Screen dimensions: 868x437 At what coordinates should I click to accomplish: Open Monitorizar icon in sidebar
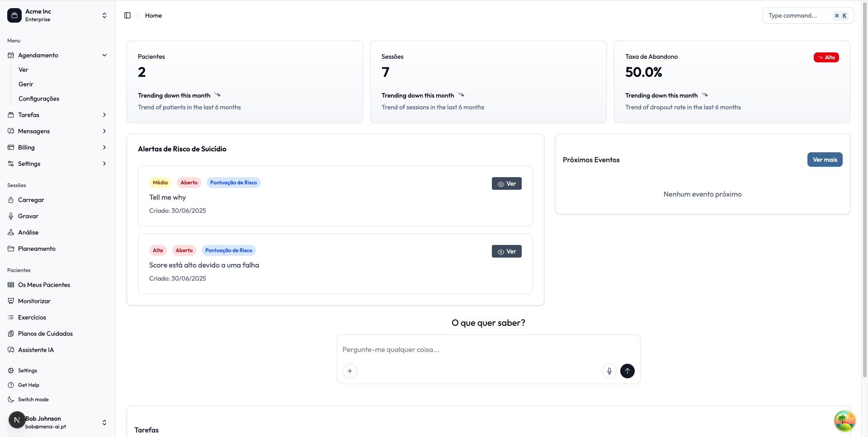(x=11, y=301)
